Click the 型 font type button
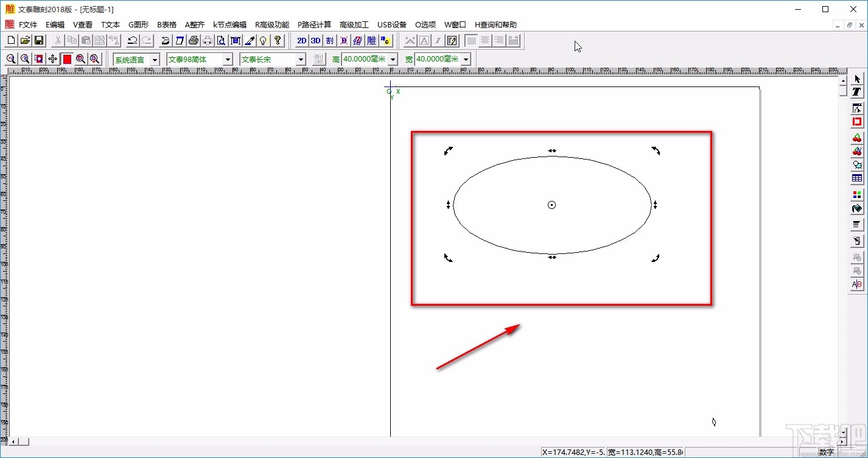Viewport: 868px width, 458px height. tap(319, 60)
